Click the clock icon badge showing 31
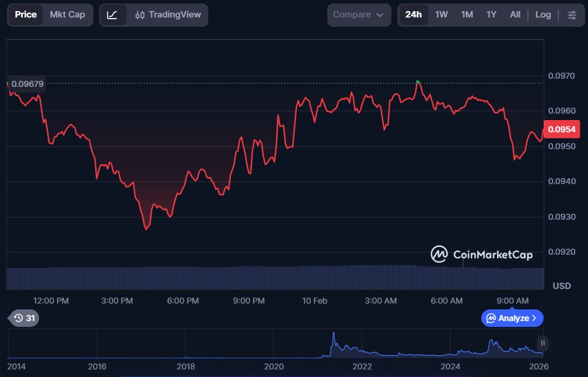This screenshot has height=377, width=588. point(24,318)
